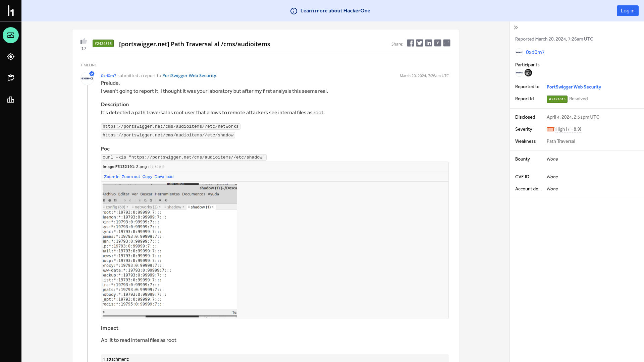Click the info circle icon in banner

coord(294,11)
